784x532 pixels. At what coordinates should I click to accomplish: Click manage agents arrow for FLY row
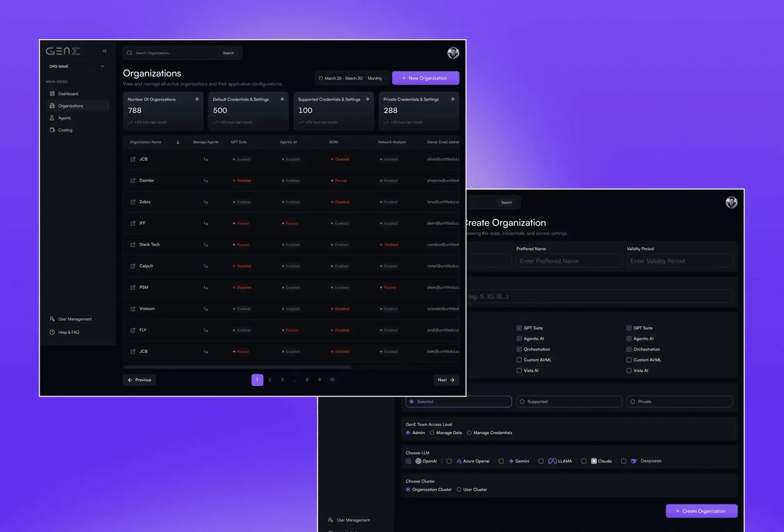(206, 330)
